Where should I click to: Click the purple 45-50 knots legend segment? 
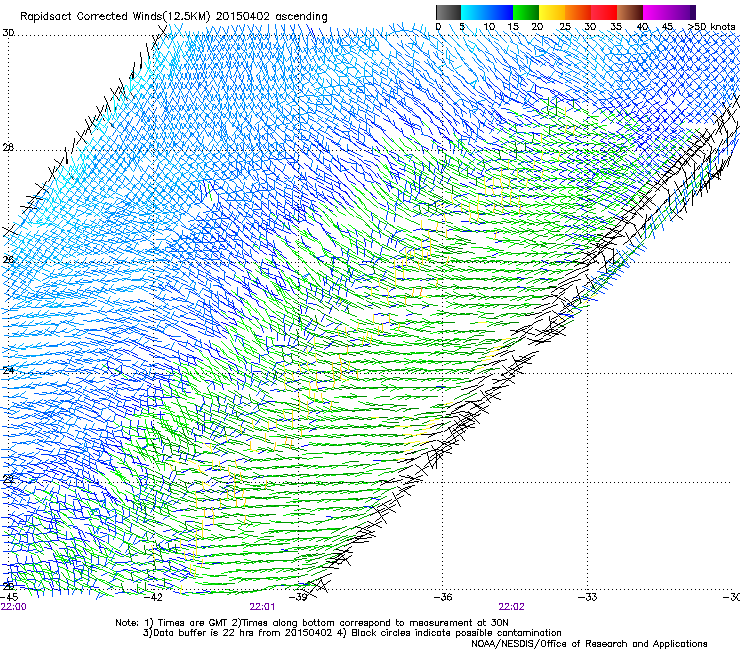682,12
